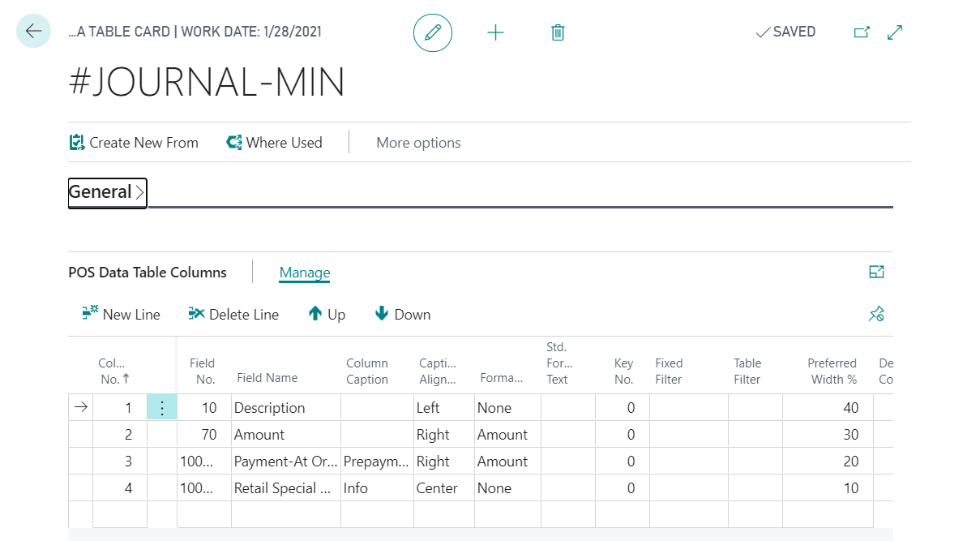This screenshot has height=541, width=980.
Task: Click the plus icon to add new
Action: click(495, 32)
